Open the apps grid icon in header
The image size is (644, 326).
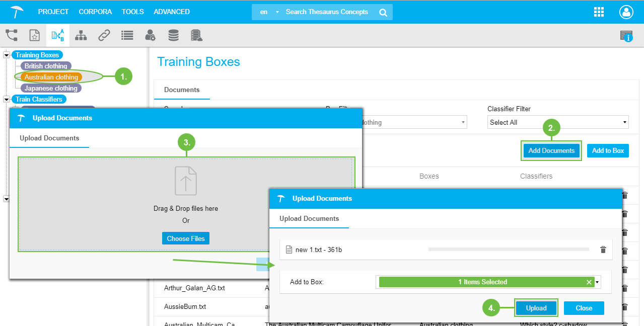599,12
